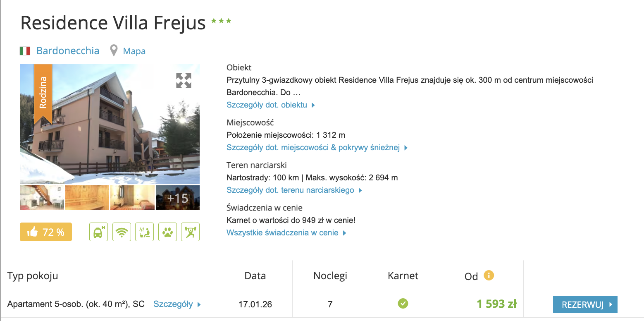Image resolution: width=644 pixels, height=321 pixels.
Task: Click the Wi-Fi amenity icon
Action: coord(122,232)
